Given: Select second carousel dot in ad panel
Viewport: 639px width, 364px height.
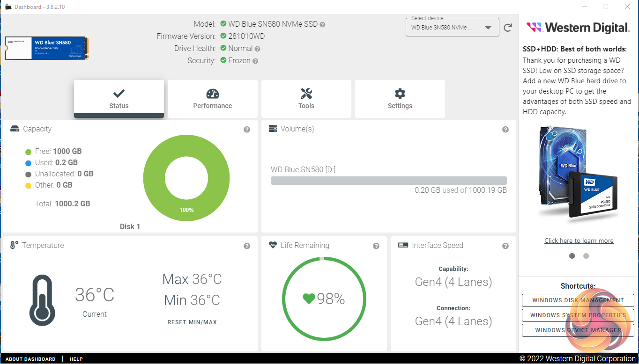Looking at the screenshot, I should tap(586, 256).
